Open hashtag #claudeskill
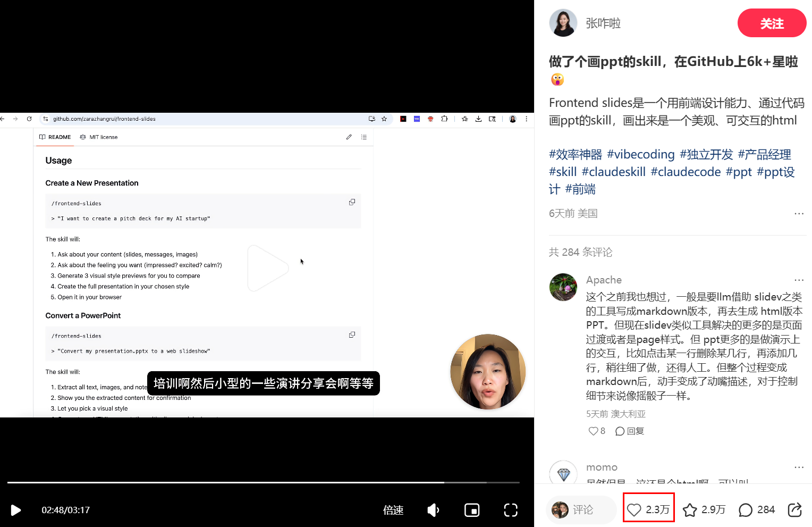 [614, 172]
